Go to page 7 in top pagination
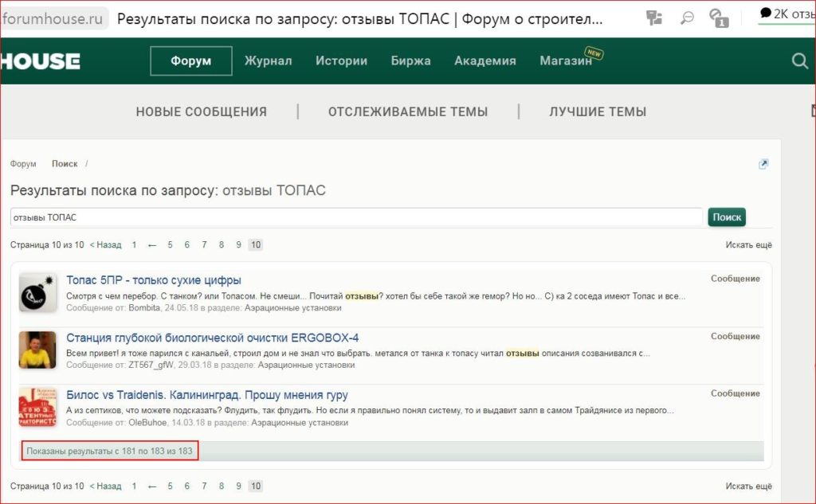This screenshot has height=504, width=816. click(204, 245)
